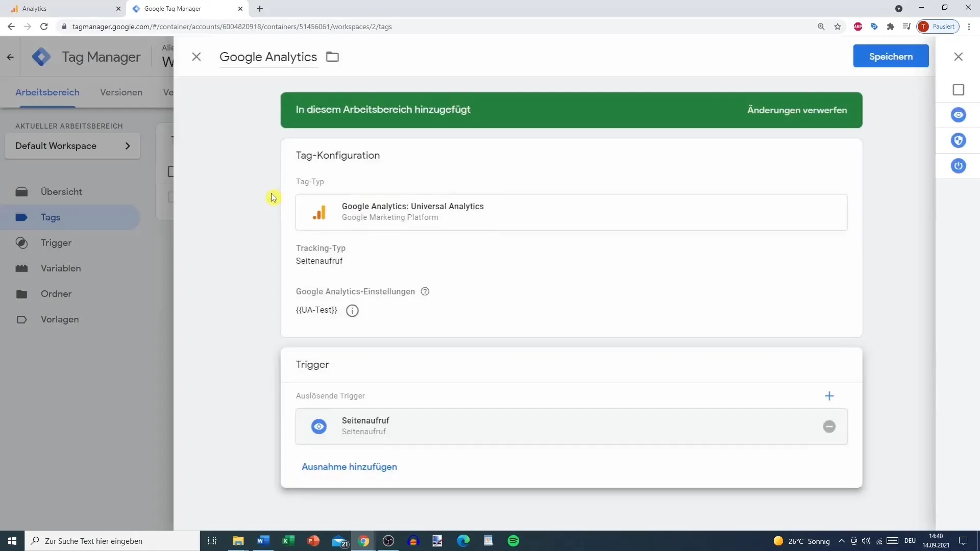The image size is (980, 551).
Task: Show hidden system tray icons
Action: click(x=841, y=541)
